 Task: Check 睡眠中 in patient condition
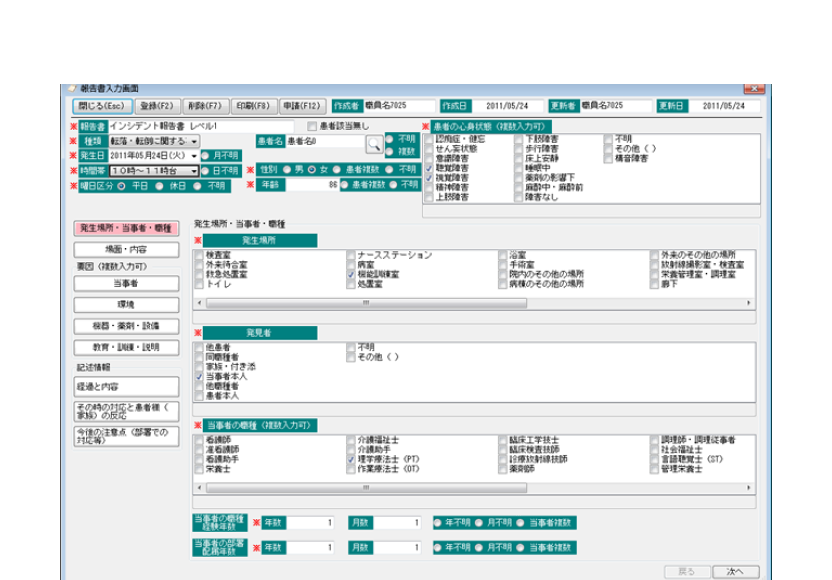pyautogui.click(x=518, y=168)
